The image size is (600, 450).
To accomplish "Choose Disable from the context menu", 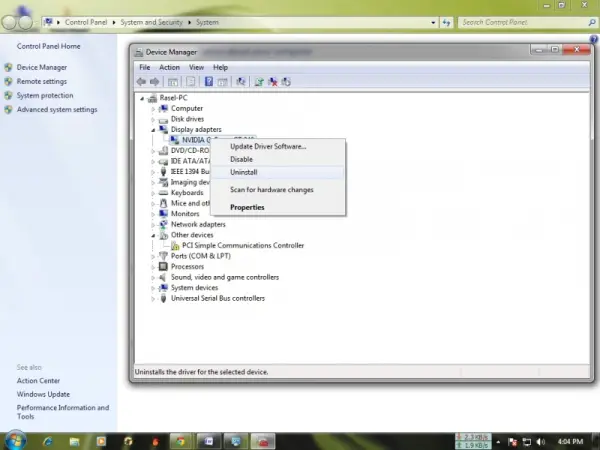I will 278,159.
